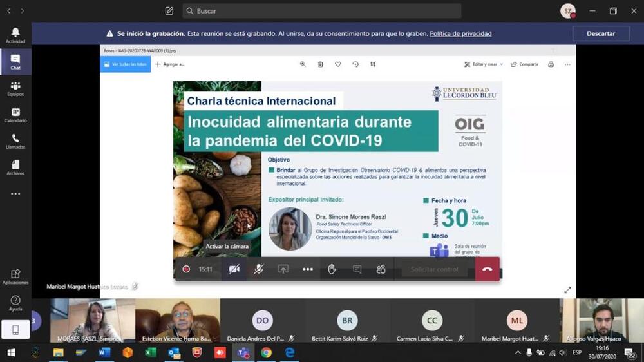644x362 pixels.
Task: Switch to the Actividad tab
Action: click(15, 35)
